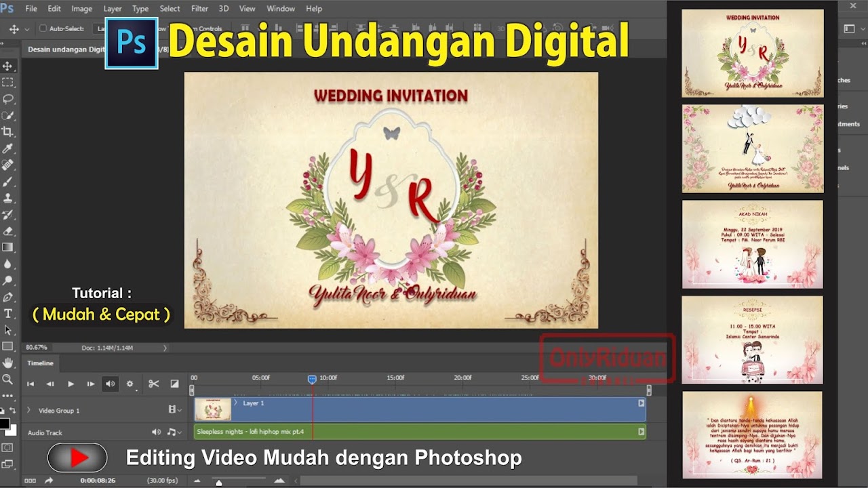Select the Desain undangan Digital document tab
868x488 pixels.
coord(64,49)
